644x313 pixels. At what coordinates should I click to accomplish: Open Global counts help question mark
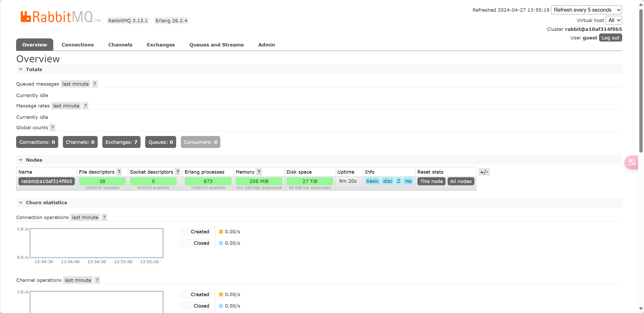click(x=52, y=127)
